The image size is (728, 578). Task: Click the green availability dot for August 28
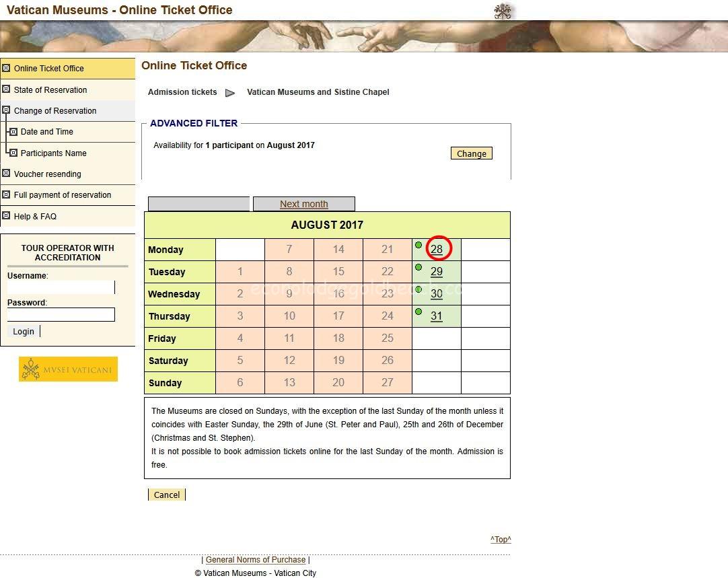pyautogui.click(x=418, y=245)
